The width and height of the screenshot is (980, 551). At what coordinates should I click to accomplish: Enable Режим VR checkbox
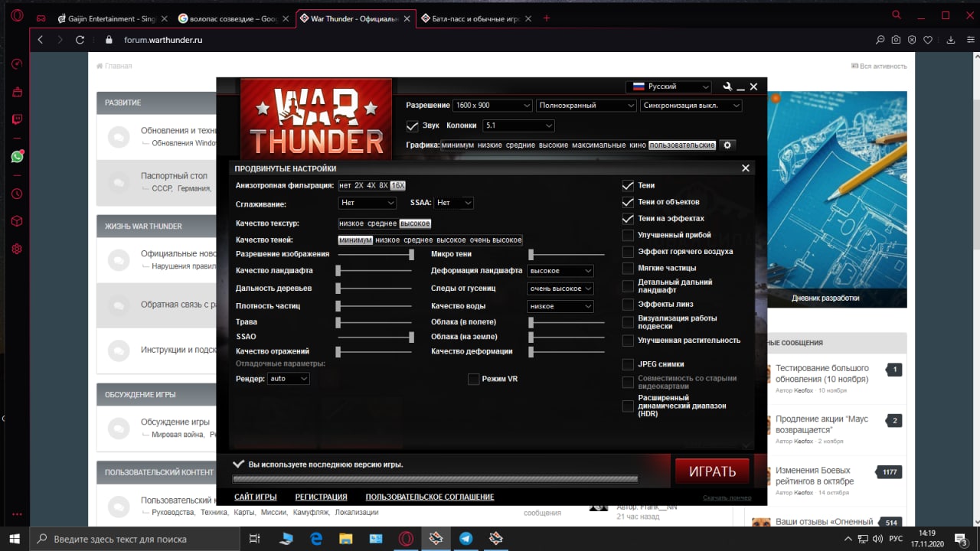[x=473, y=379]
